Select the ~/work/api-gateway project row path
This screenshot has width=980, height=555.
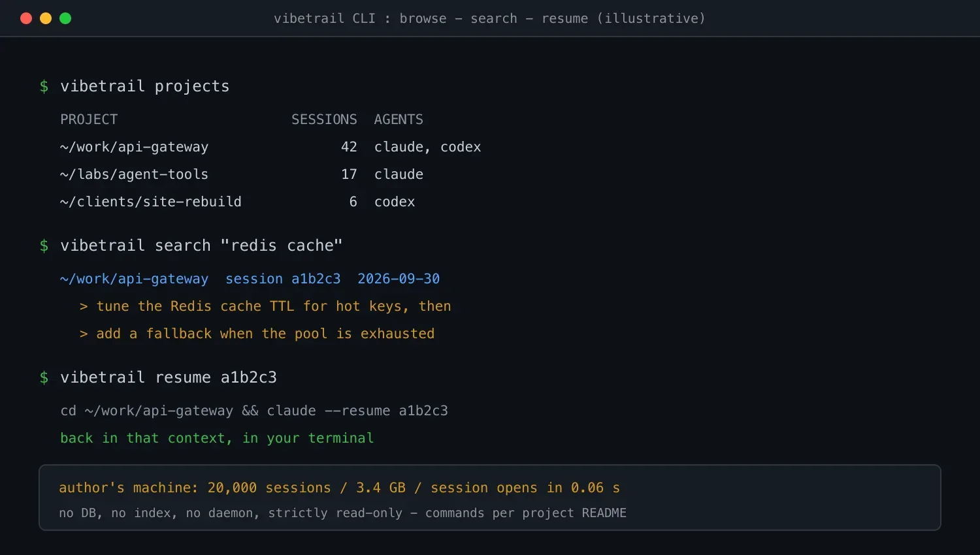click(134, 147)
